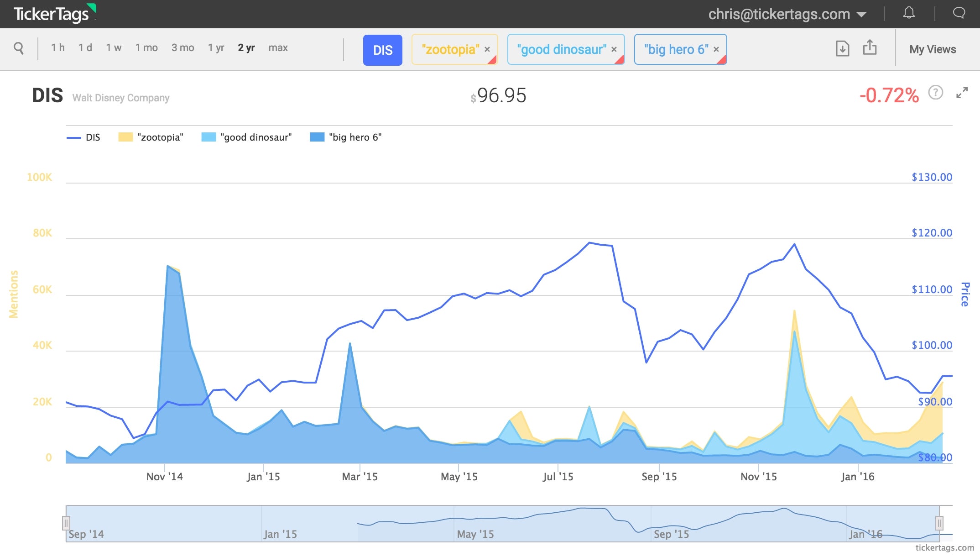The height and width of the screenshot is (557, 980).
Task: Click the light-blue "good dinosaur" swatch
Action: pos(209,137)
